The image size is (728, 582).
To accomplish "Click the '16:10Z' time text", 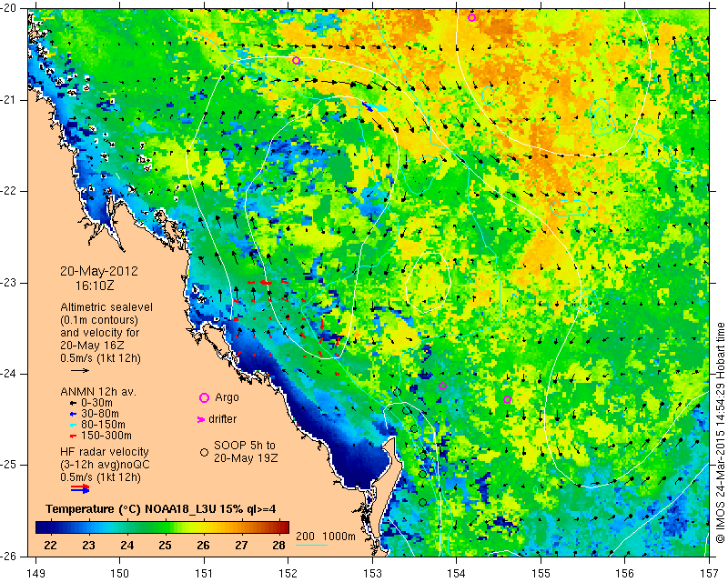I will click(x=95, y=286).
